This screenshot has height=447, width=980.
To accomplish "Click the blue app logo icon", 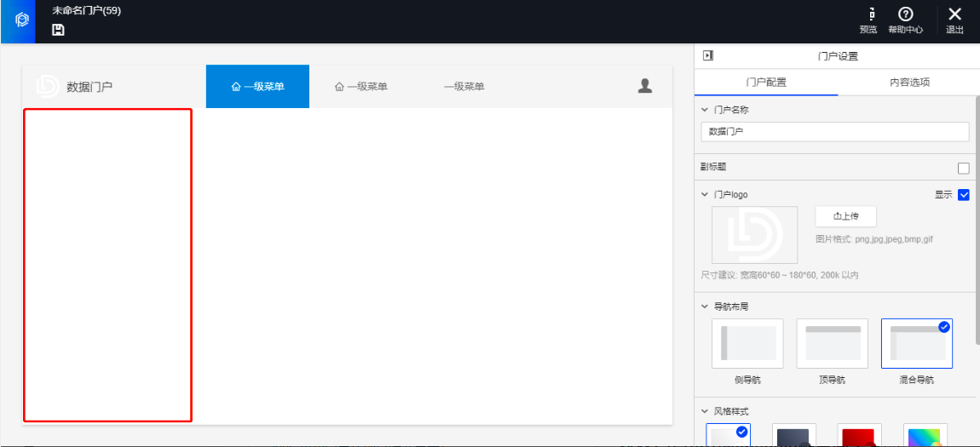I will [22, 20].
